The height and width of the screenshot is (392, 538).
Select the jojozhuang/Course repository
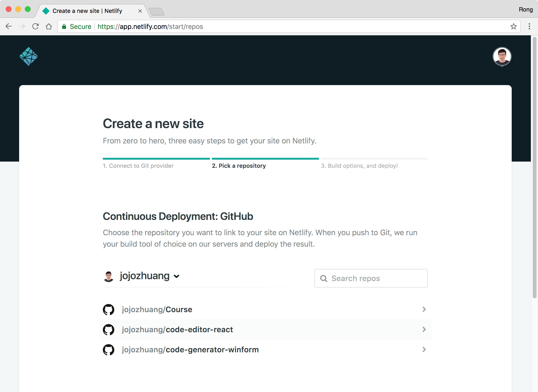tap(265, 310)
